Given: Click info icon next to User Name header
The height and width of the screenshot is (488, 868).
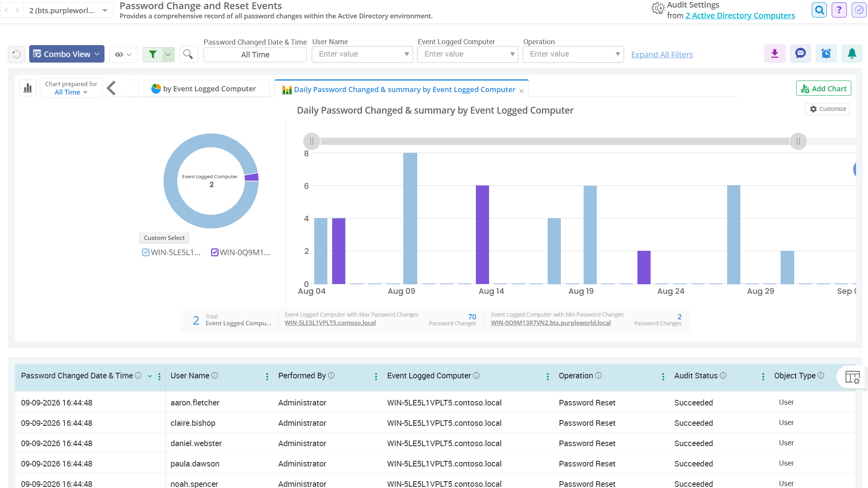Looking at the screenshot, I should [x=215, y=376].
